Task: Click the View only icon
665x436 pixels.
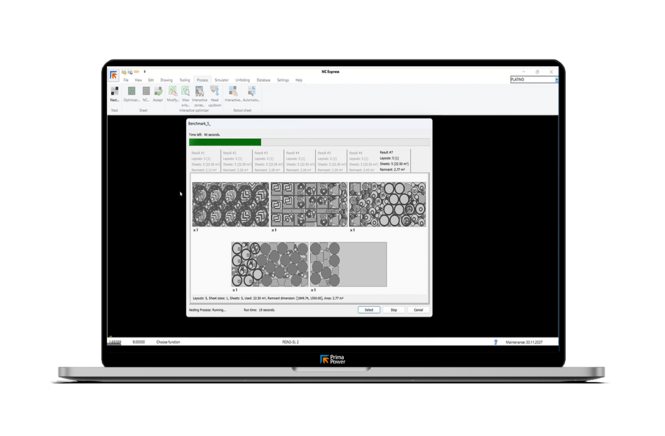Action: point(186,96)
